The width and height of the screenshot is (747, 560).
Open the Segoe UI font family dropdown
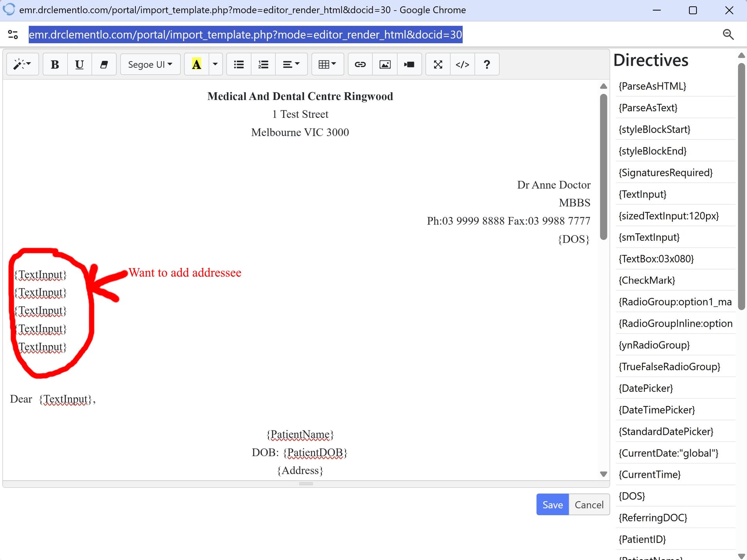coord(150,64)
